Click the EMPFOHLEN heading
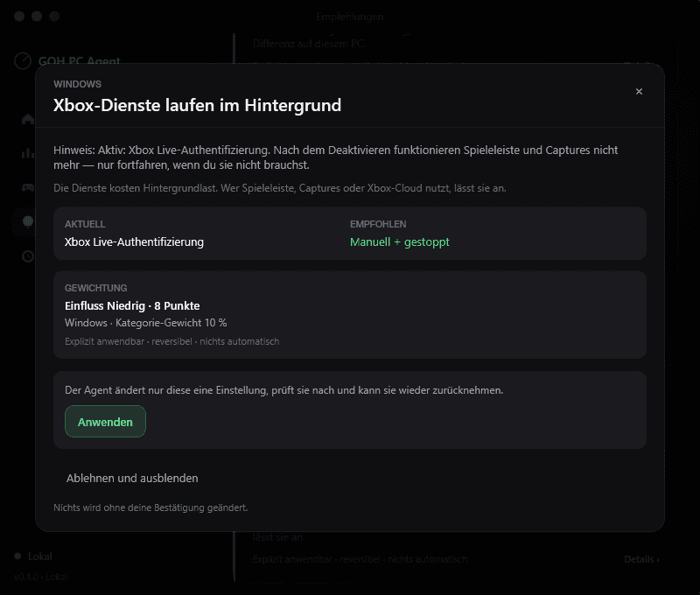This screenshot has height=595, width=700. tap(378, 224)
